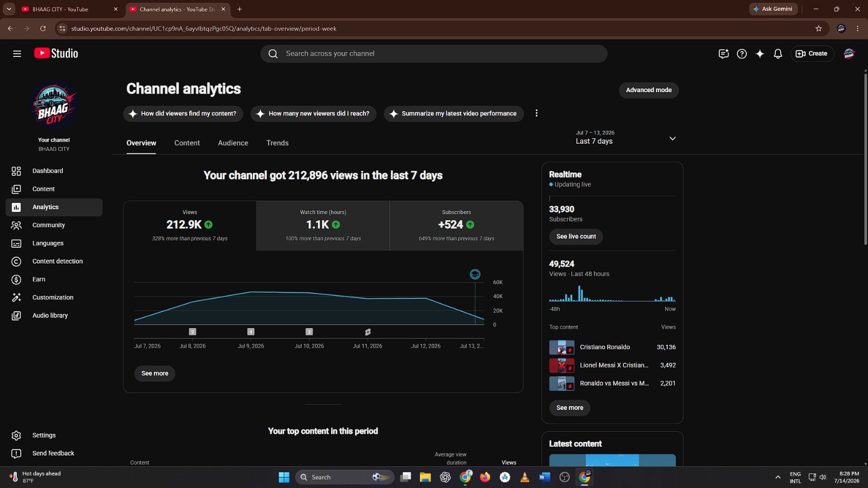Viewport: 868px width, 488px height.
Task: Click the chart's video-published marker above Jul 13
Action: 475,274
